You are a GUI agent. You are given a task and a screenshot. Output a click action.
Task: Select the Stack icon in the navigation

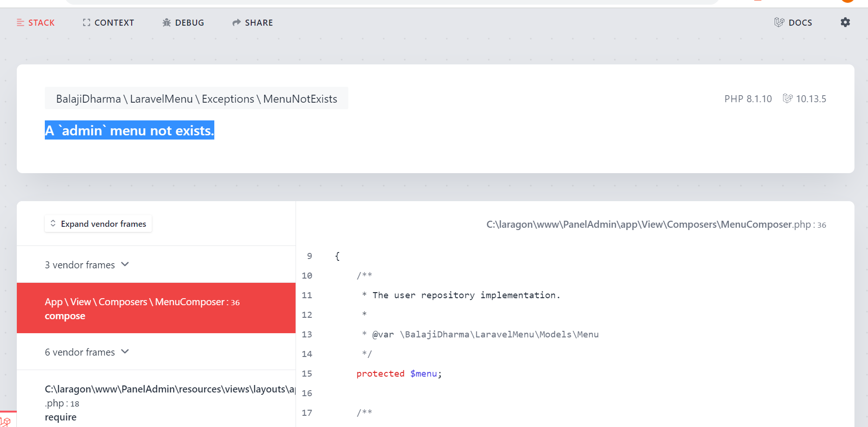click(20, 22)
